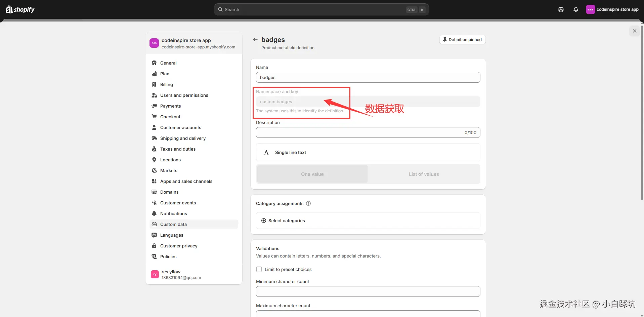Click the Single line text type selector
The width and height of the screenshot is (644, 317).
(368, 152)
